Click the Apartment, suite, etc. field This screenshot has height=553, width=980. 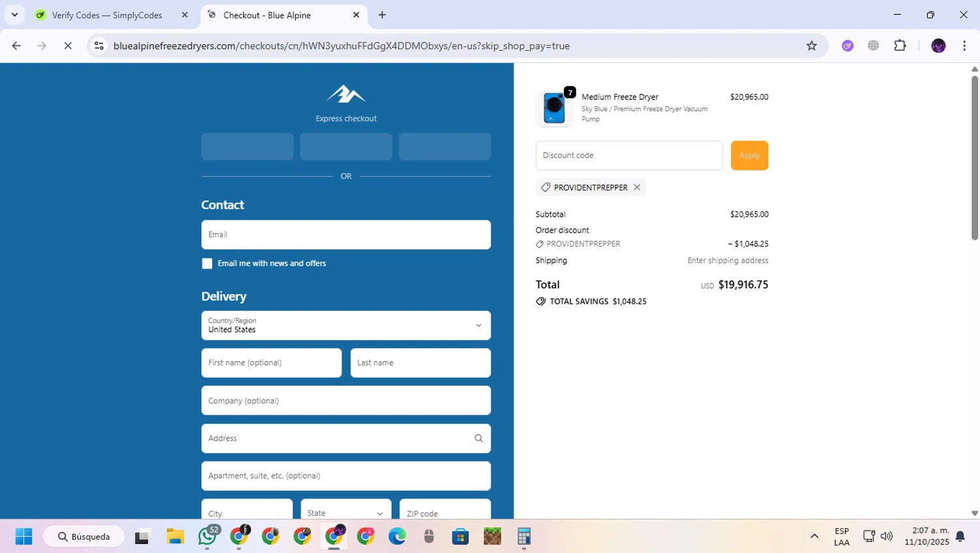pyautogui.click(x=346, y=476)
